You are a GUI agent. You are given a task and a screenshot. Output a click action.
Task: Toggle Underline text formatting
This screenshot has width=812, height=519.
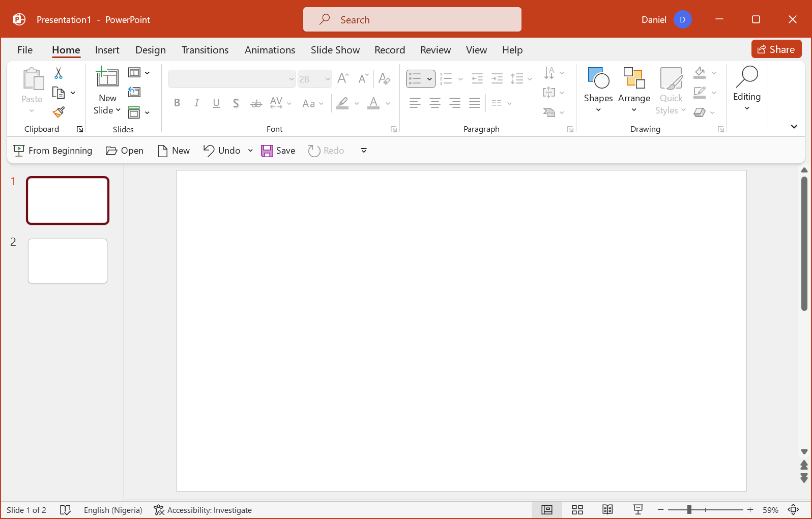(216, 103)
